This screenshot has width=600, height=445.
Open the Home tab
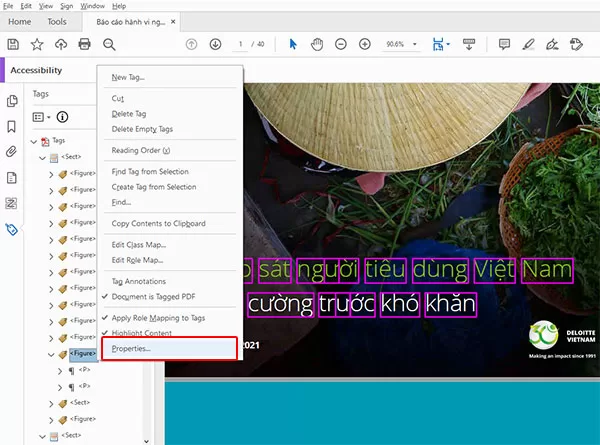20,22
